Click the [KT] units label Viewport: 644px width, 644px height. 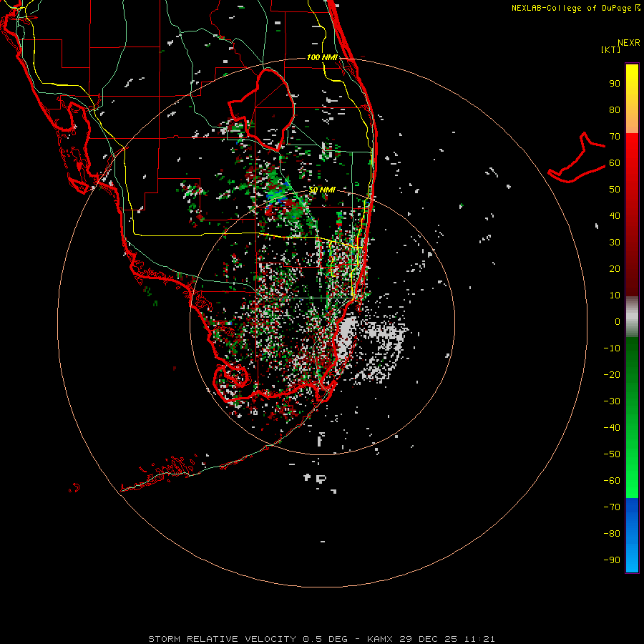[x=611, y=49]
